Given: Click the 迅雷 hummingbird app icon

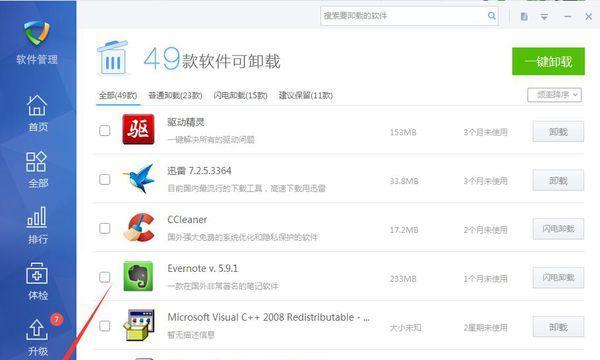Looking at the screenshot, I should [139, 178].
